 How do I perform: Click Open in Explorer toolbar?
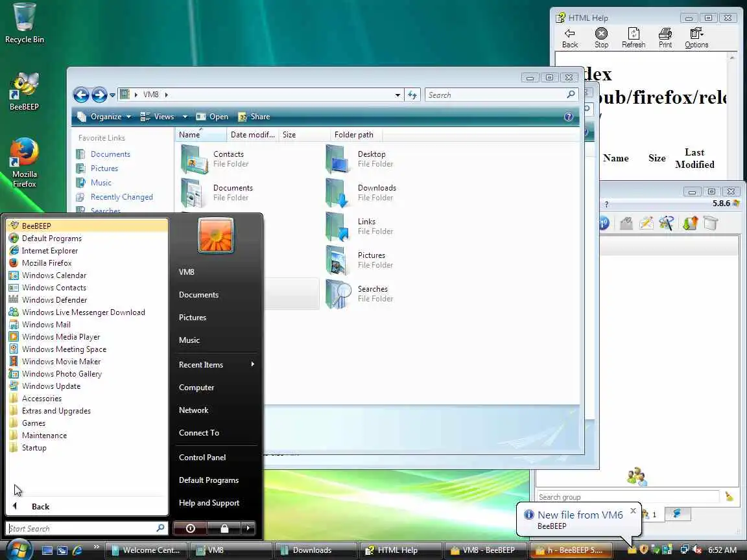click(x=213, y=117)
